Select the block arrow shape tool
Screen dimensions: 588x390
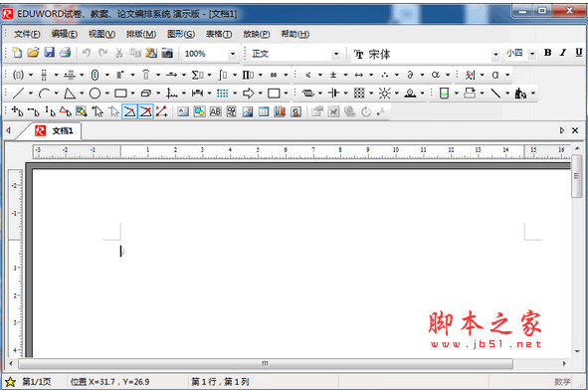(x=249, y=93)
